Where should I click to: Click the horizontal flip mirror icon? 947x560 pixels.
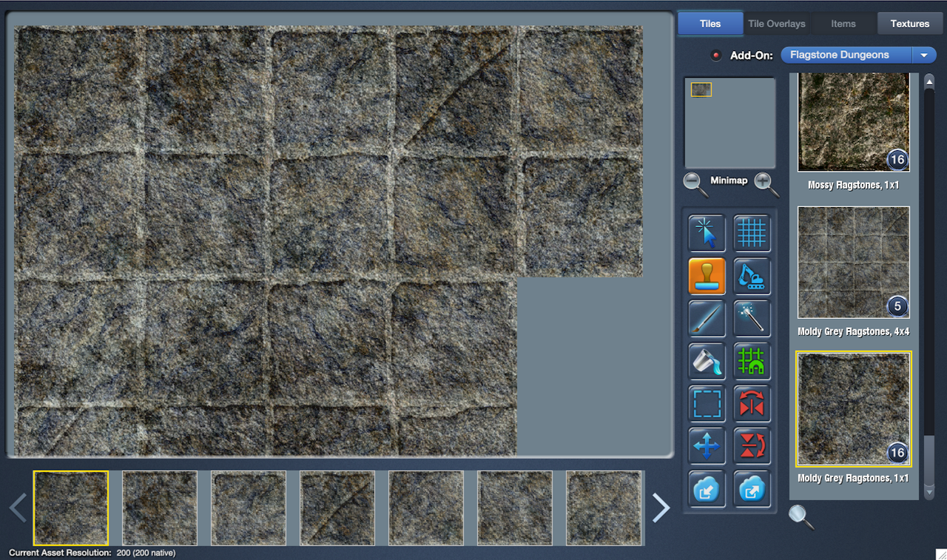pos(752,404)
